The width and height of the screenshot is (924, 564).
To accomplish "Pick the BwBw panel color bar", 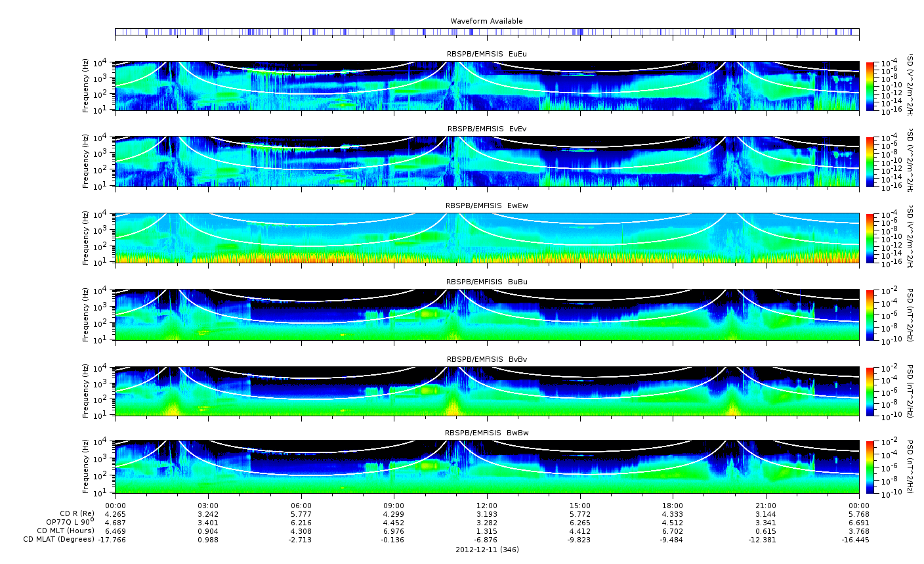I will [x=870, y=467].
